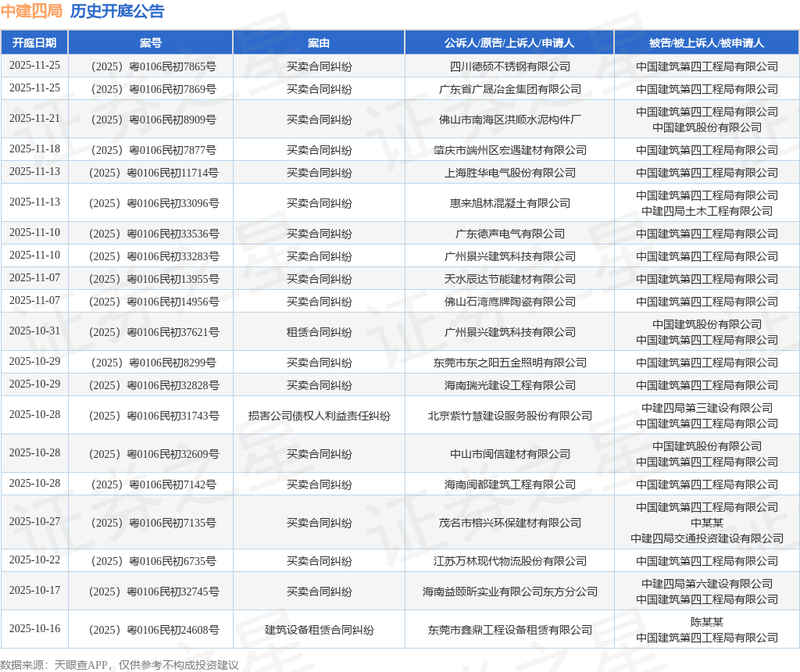Click cause 建筑设备租赁合同纠纷

click(x=319, y=630)
